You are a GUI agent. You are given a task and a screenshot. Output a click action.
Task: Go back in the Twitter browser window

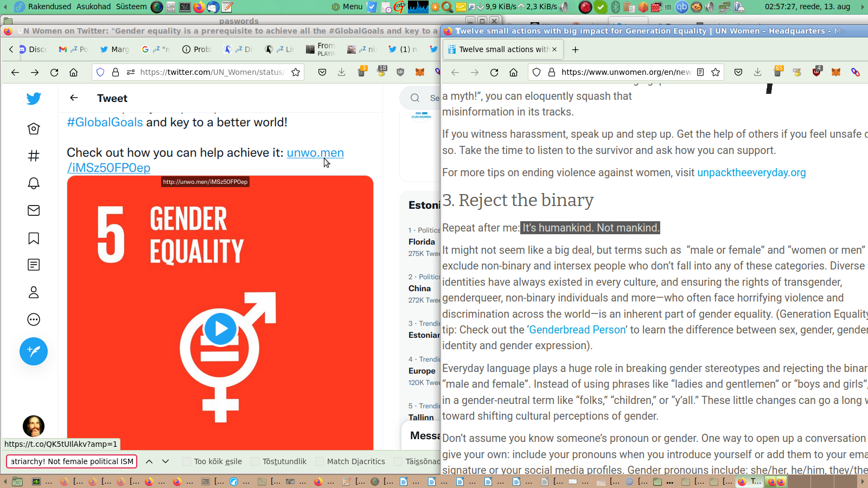[15, 72]
